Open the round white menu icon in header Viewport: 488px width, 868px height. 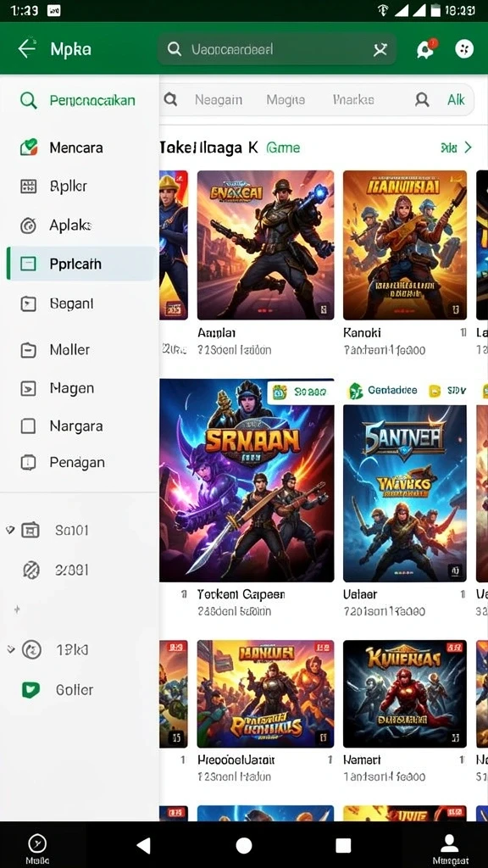464,49
